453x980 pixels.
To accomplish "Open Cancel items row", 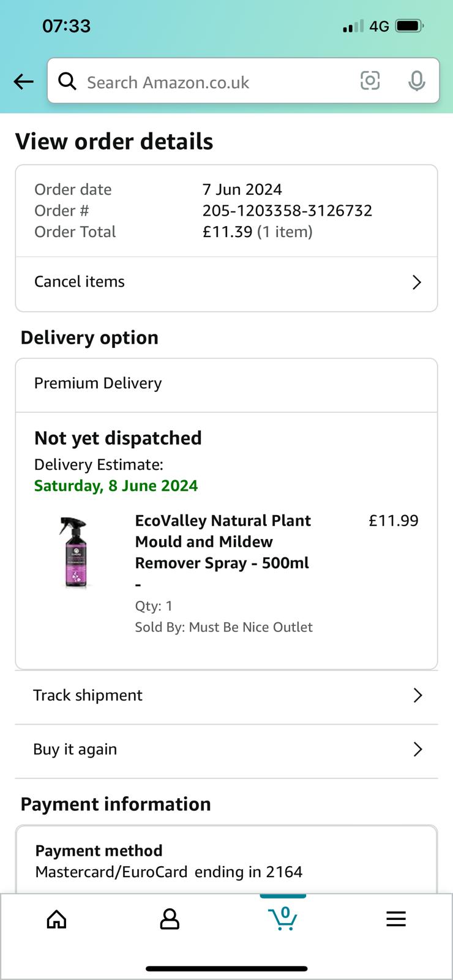I will click(x=226, y=282).
